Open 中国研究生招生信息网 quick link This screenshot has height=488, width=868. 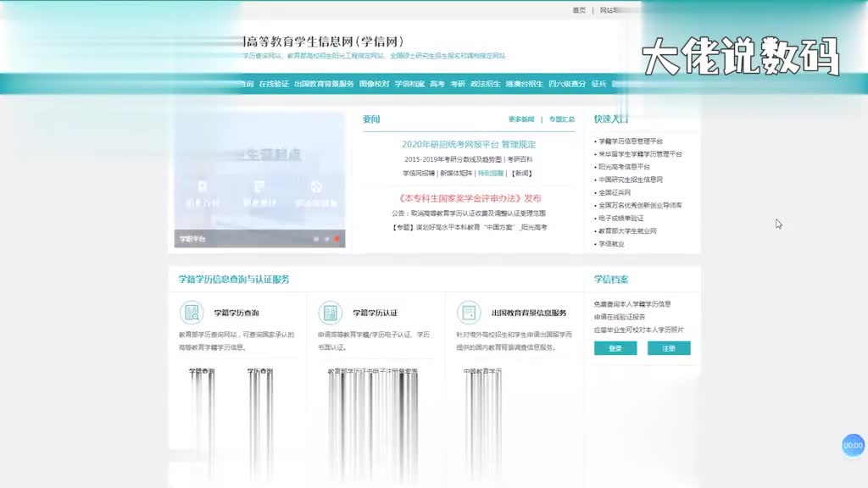click(632, 178)
